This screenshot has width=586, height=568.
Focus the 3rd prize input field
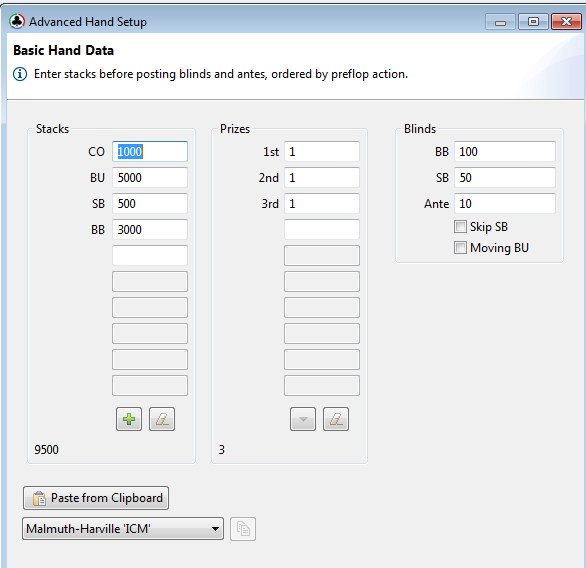[322, 204]
